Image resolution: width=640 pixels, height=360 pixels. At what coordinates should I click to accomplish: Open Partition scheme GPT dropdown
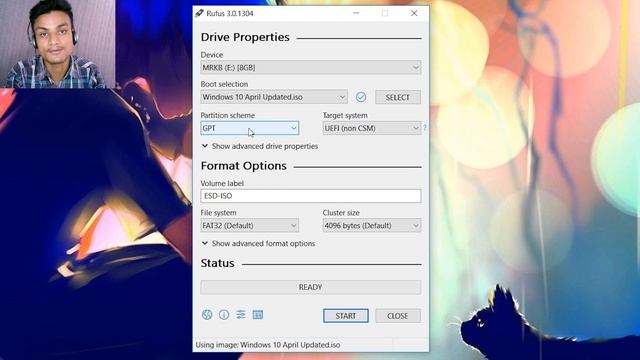[x=249, y=128]
